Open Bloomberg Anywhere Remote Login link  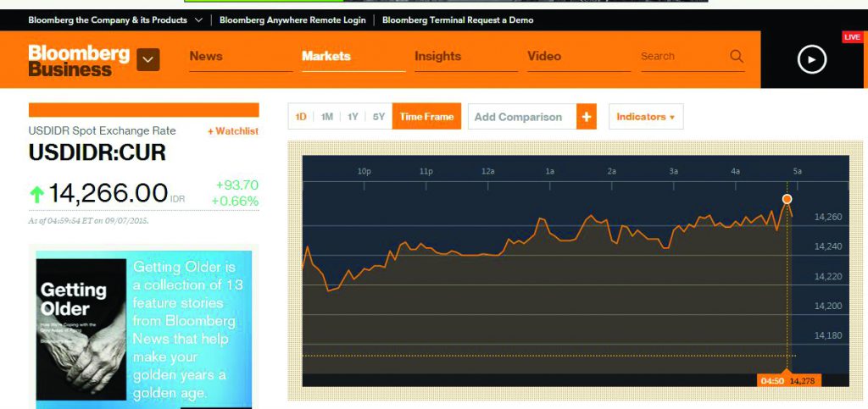point(292,19)
